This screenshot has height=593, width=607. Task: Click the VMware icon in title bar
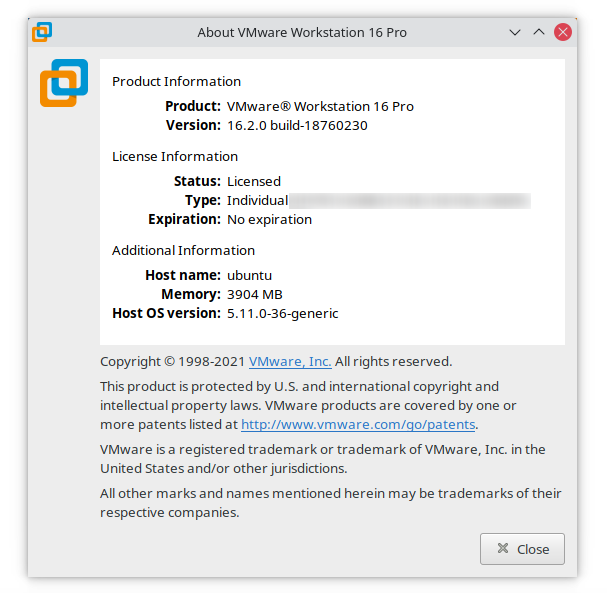click(x=42, y=32)
